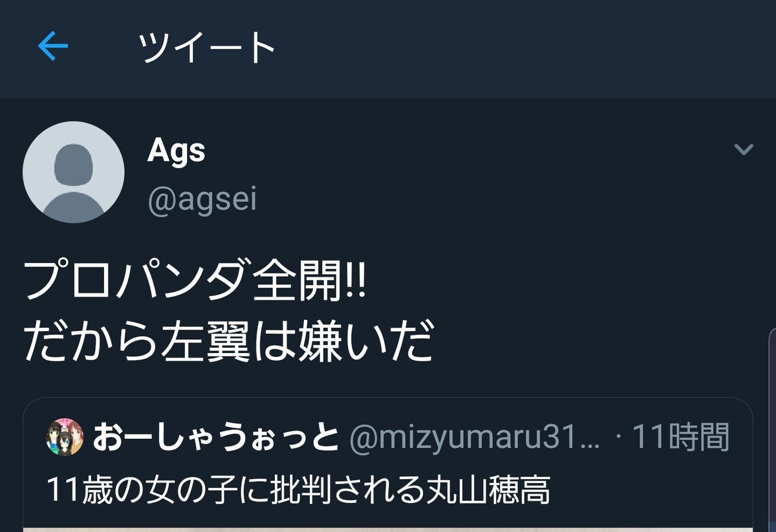776x532 pixels.
Task: Select the おーしゃうぉっと display name
Action: coord(216,438)
